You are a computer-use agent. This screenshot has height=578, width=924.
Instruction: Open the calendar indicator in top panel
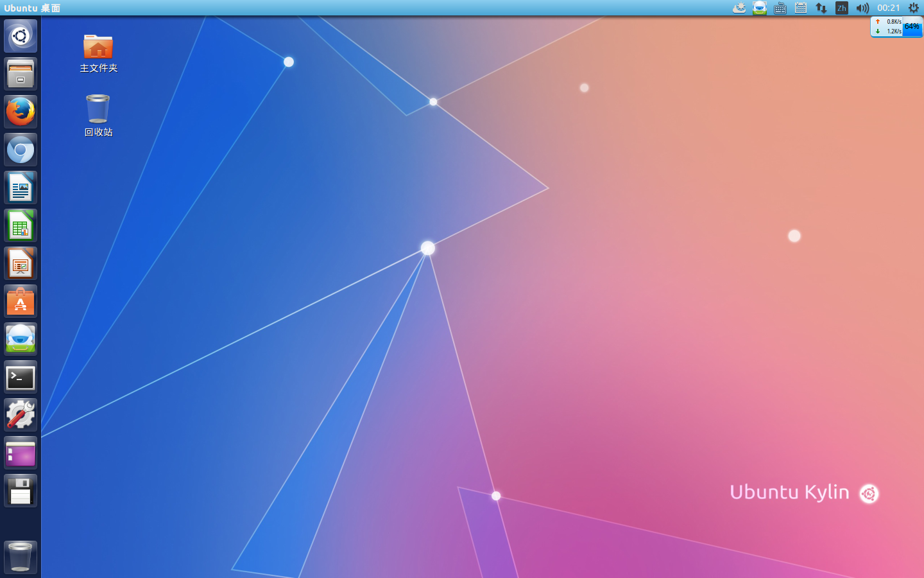[x=801, y=8]
